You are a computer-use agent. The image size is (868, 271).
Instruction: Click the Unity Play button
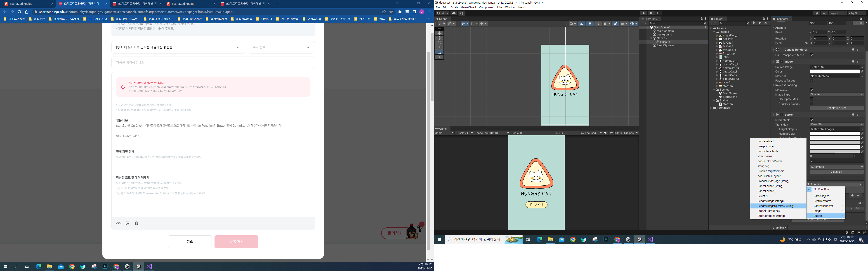tap(644, 13)
